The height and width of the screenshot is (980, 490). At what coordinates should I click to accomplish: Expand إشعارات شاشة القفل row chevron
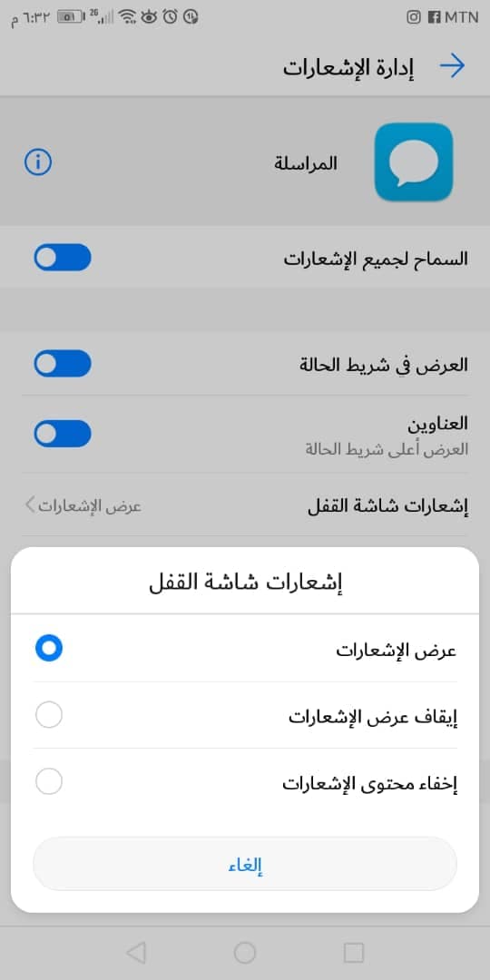coord(30,505)
